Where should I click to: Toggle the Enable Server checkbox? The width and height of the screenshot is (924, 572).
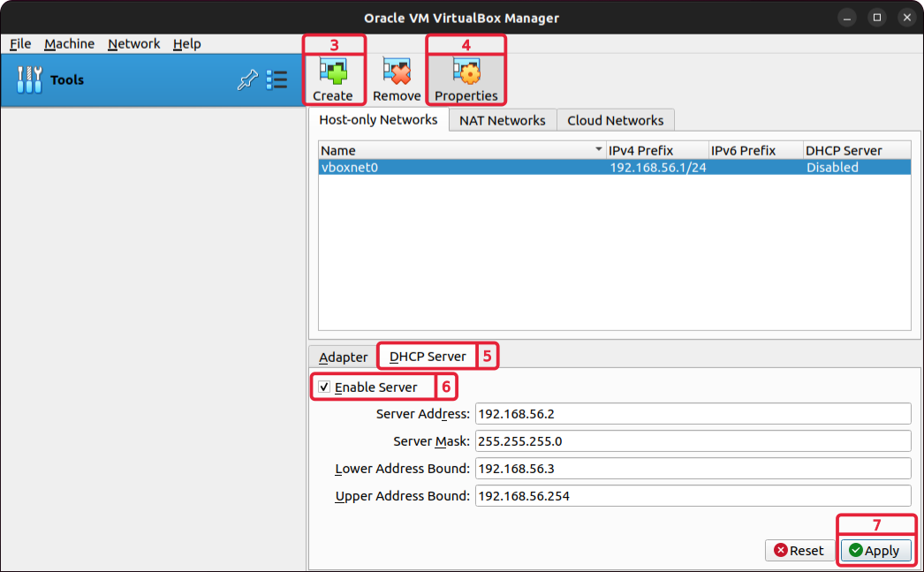[324, 387]
